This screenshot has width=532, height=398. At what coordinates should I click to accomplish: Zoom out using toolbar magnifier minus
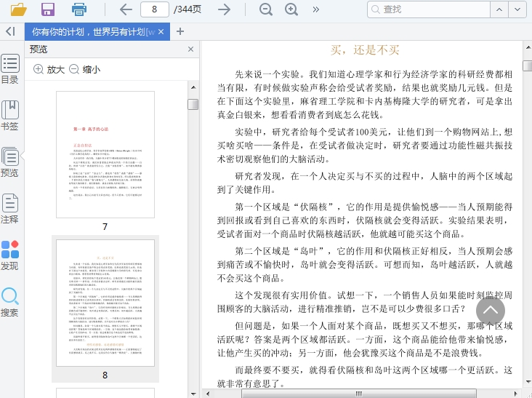coord(266,9)
